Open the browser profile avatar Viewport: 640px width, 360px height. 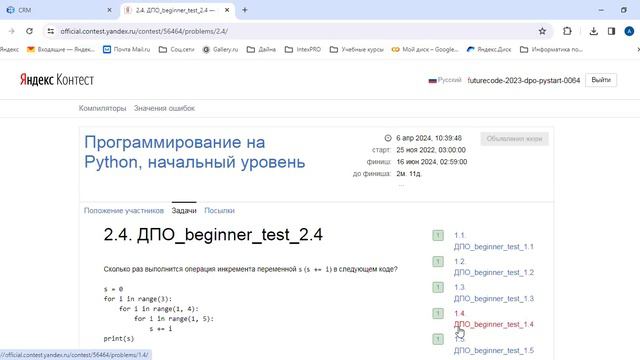click(629, 31)
